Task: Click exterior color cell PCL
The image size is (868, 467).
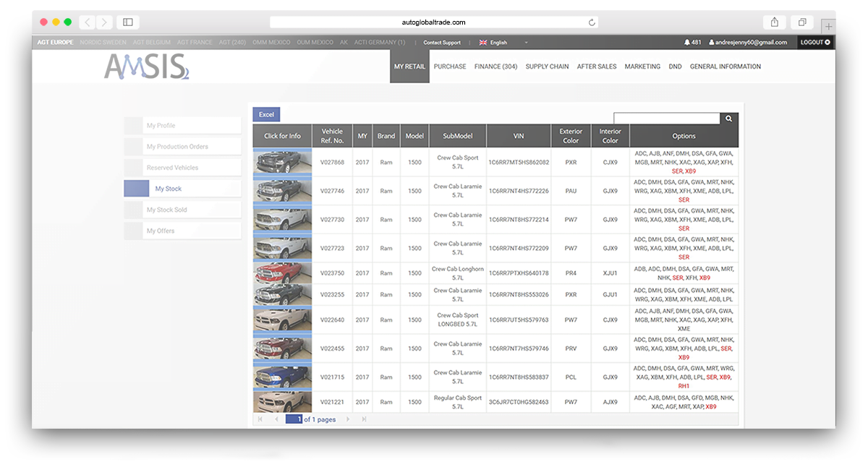Action: (571, 377)
